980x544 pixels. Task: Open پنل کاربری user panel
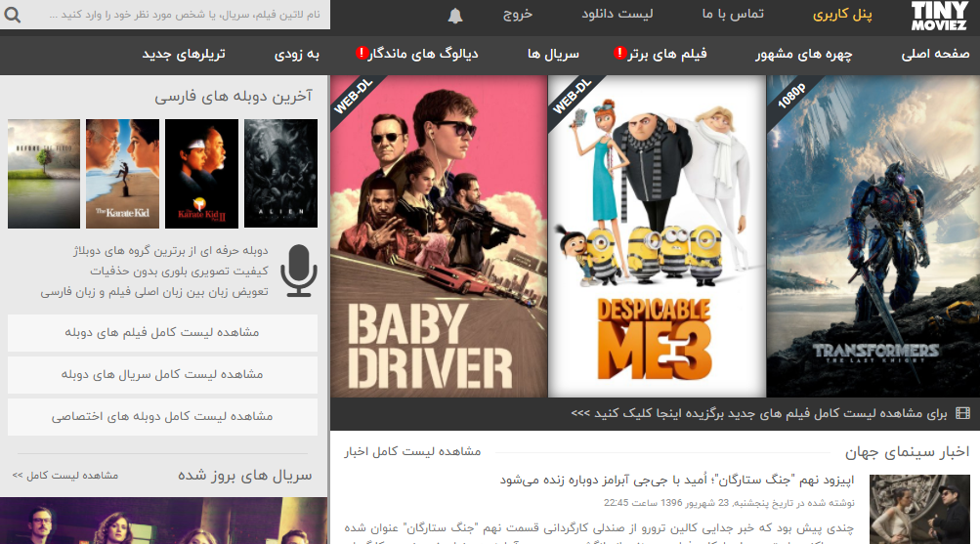point(842,15)
